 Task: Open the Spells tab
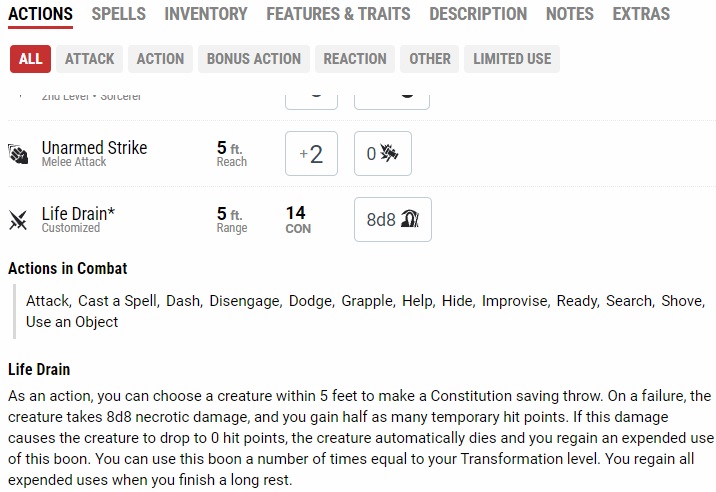119,14
